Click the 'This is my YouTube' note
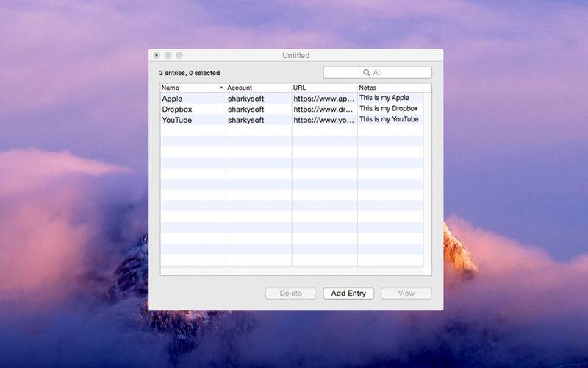 pos(390,119)
